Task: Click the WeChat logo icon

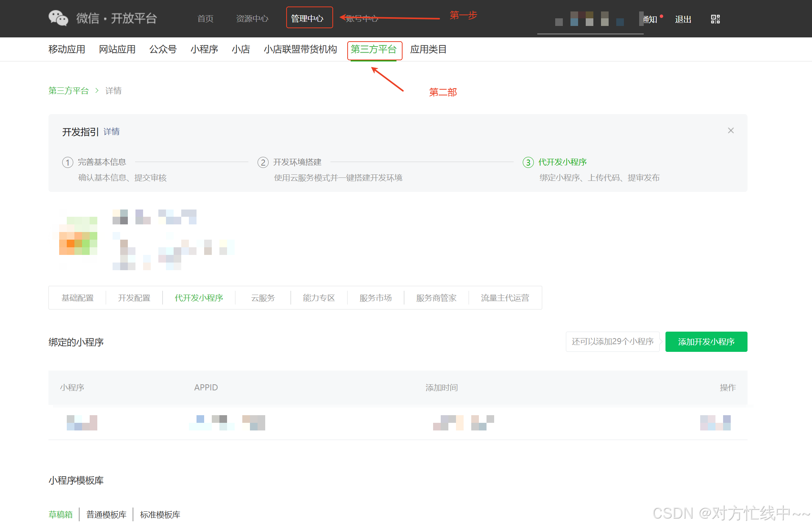Action: tap(58, 18)
